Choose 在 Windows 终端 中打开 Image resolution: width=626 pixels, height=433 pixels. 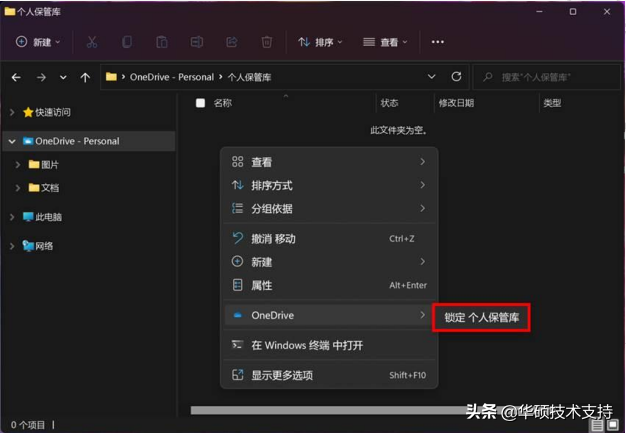329,345
